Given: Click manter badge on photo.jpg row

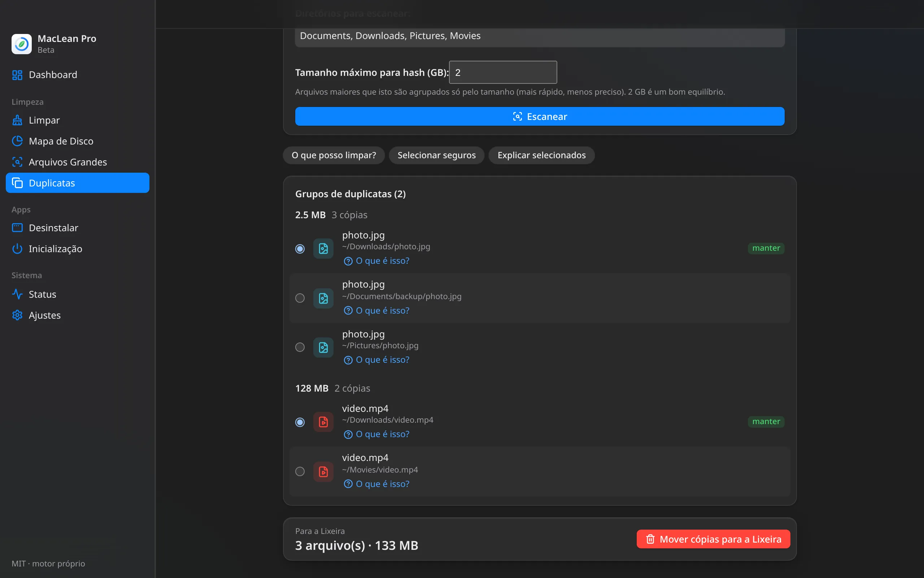Looking at the screenshot, I should (x=766, y=248).
